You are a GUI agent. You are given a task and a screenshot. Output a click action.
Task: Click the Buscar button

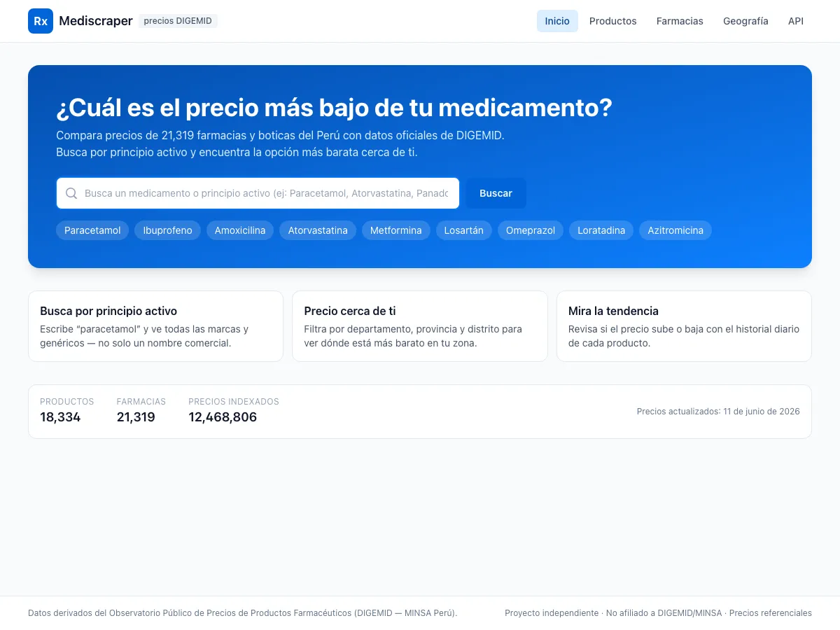point(496,193)
